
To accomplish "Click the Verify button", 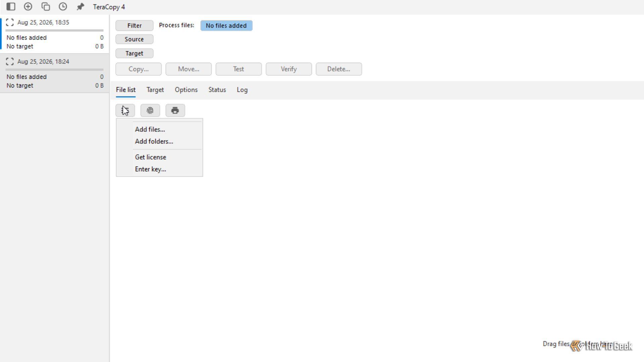I will [x=289, y=69].
